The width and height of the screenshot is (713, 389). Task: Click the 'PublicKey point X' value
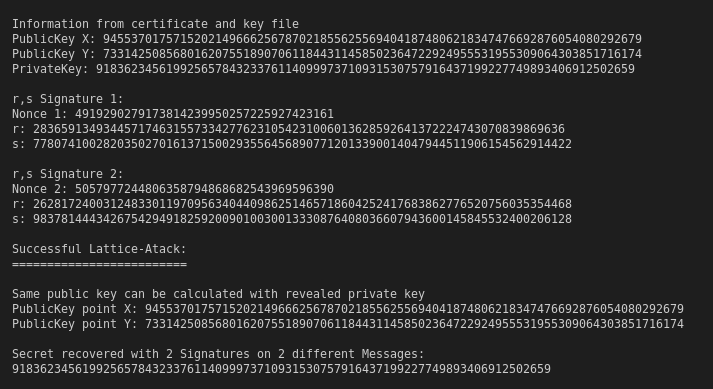[x=414, y=309]
